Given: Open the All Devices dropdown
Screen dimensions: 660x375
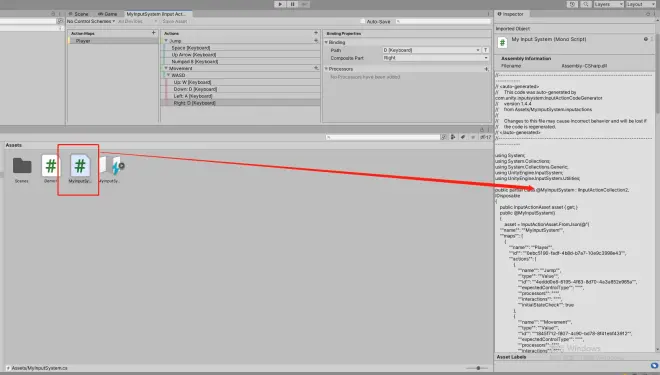Looking at the screenshot, I should (137, 21).
